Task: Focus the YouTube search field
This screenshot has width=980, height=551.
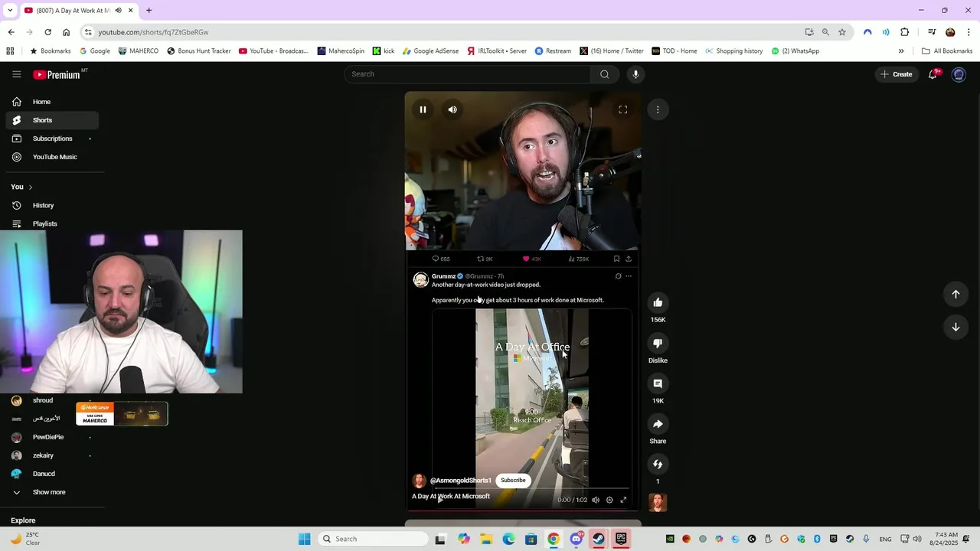Action: point(467,74)
